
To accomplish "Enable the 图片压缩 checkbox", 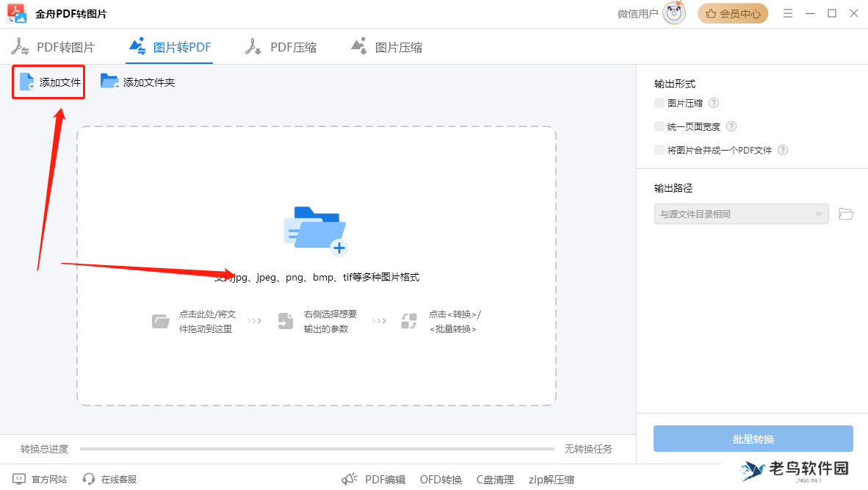I will point(659,103).
